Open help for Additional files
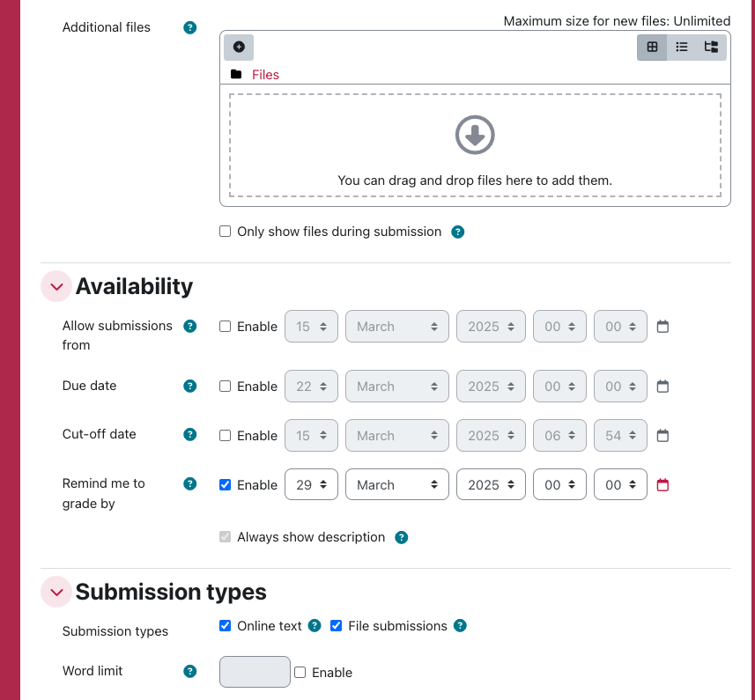This screenshot has width=755, height=700. click(x=190, y=28)
